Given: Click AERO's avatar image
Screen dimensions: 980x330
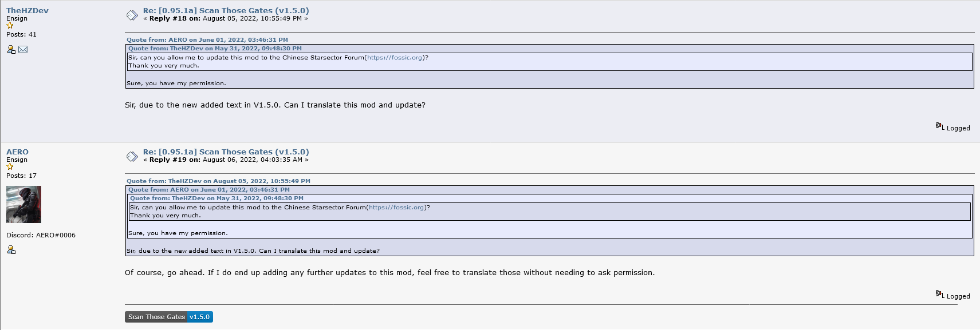Looking at the screenshot, I should tap(23, 204).
